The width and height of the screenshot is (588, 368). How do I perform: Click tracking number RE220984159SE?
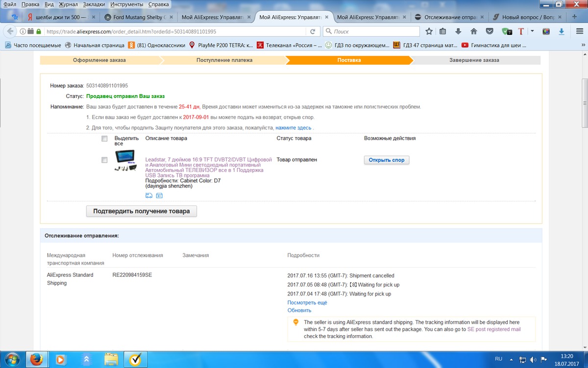coord(132,275)
